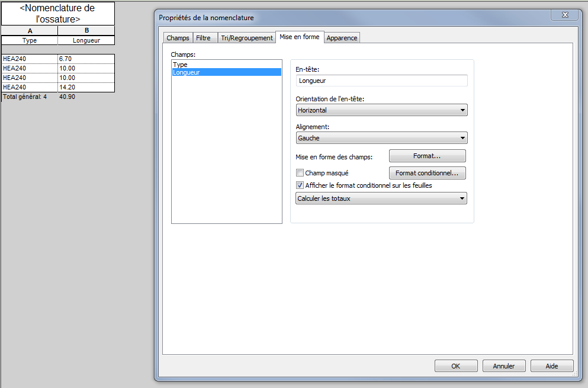Expand the Calculer les totaux dropdown
The height and width of the screenshot is (388, 588).
(x=381, y=198)
